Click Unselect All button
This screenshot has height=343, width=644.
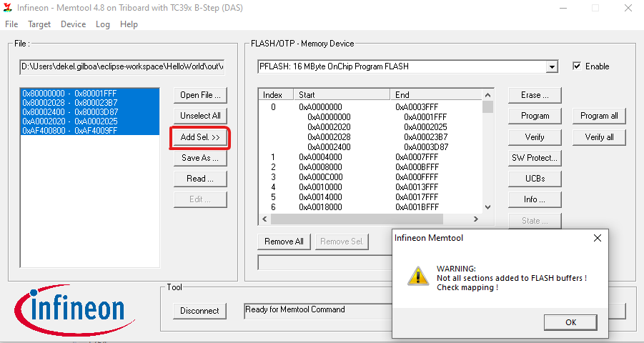coord(200,116)
